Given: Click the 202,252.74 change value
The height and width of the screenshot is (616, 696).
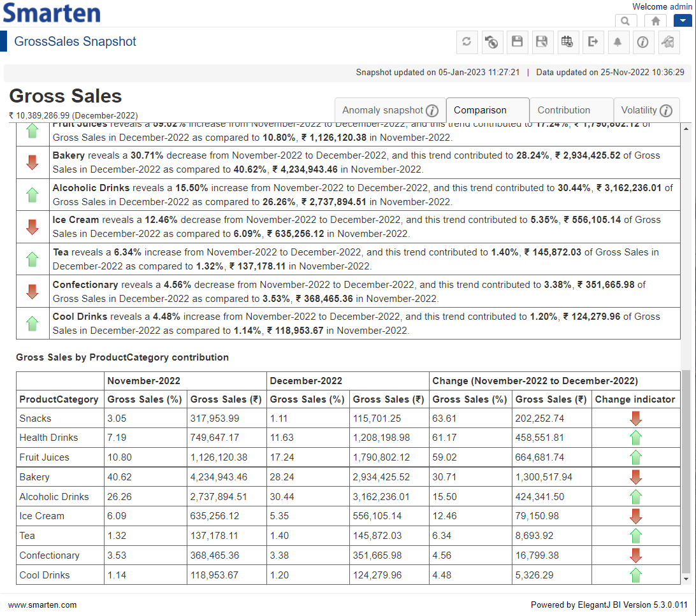Looking at the screenshot, I should [540, 419].
